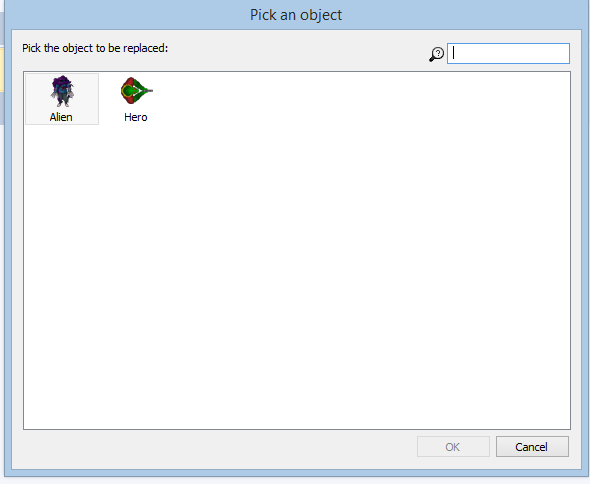Click 'Pick the object to be replaced' label
Screen dimensions: 590x484
tap(95, 48)
